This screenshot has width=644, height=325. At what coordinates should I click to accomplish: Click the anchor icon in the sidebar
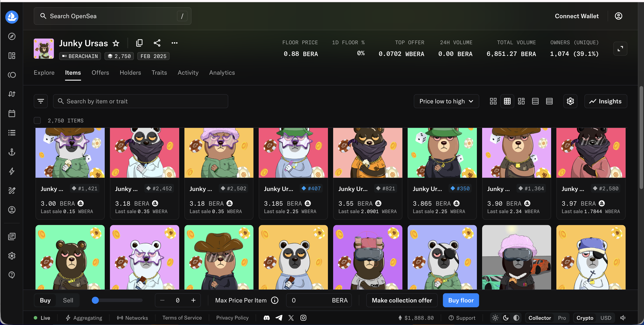click(x=12, y=152)
